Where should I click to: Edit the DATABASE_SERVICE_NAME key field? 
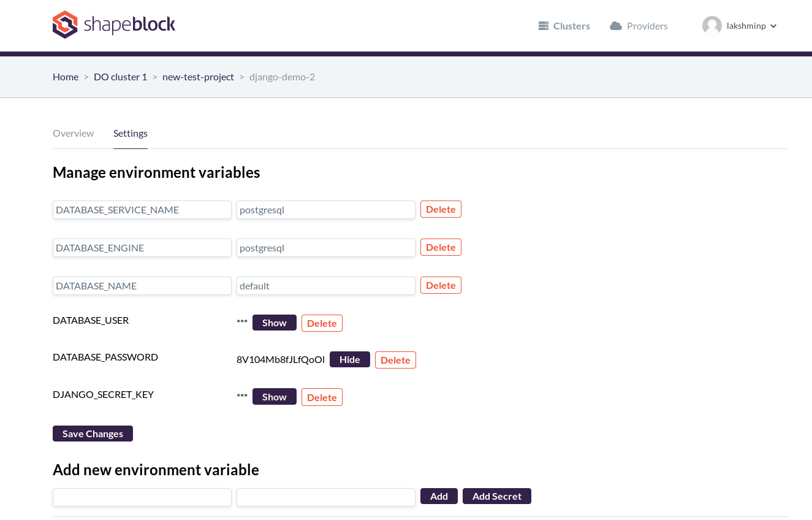(142, 210)
